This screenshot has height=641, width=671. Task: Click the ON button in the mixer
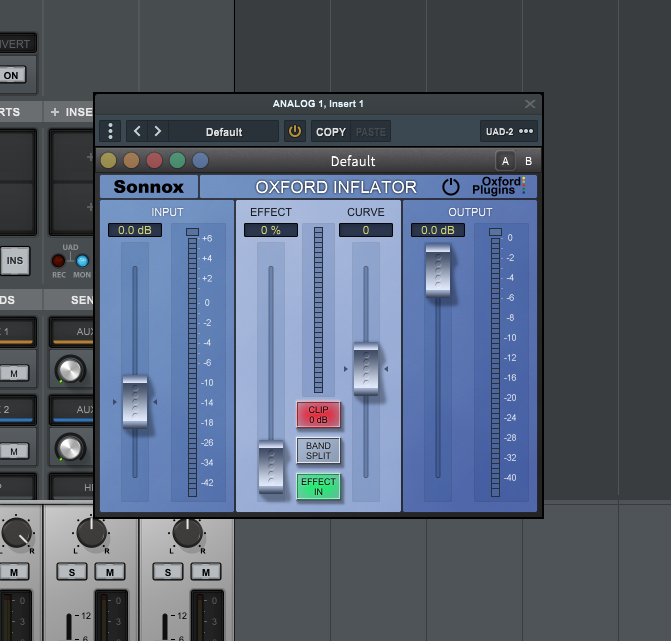pyautogui.click(x=11, y=75)
